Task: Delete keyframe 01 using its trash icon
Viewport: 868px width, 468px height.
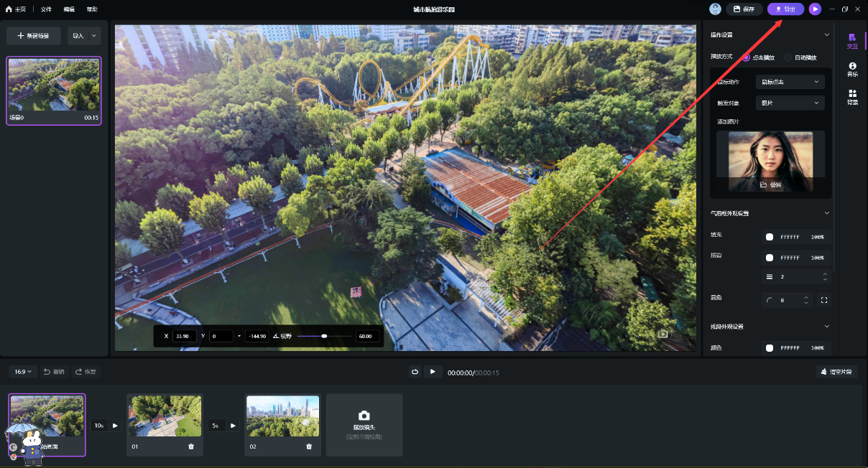Action: (191, 446)
